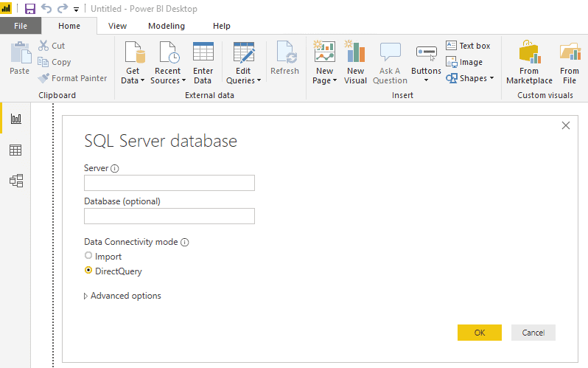Viewport: 588px width, 368px height.
Task: Click inside the Server input field
Action: click(169, 183)
